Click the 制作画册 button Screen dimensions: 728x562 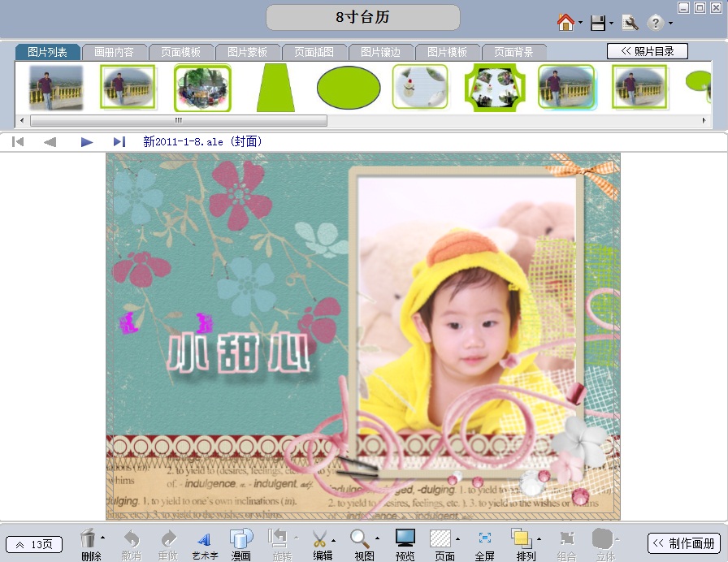click(x=683, y=543)
